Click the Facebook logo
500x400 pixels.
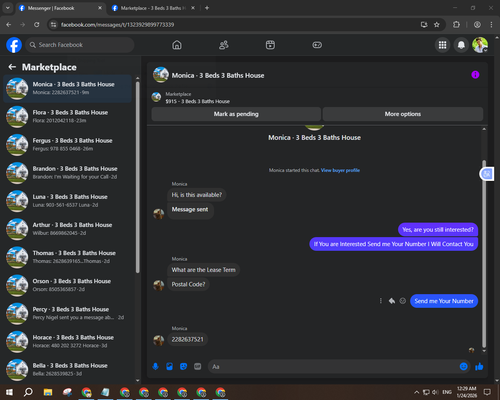click(14, 45)
